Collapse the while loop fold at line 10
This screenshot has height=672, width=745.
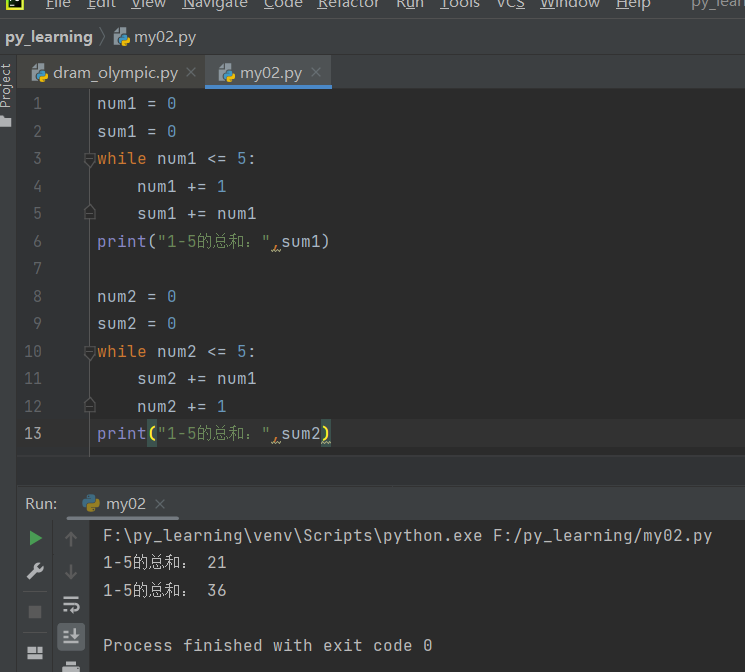coord(89,352)
